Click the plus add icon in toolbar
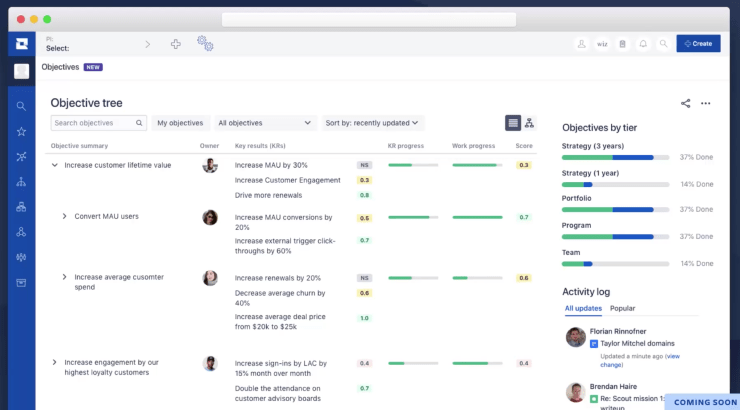The image size is (740, 410). tap(176, 44)
